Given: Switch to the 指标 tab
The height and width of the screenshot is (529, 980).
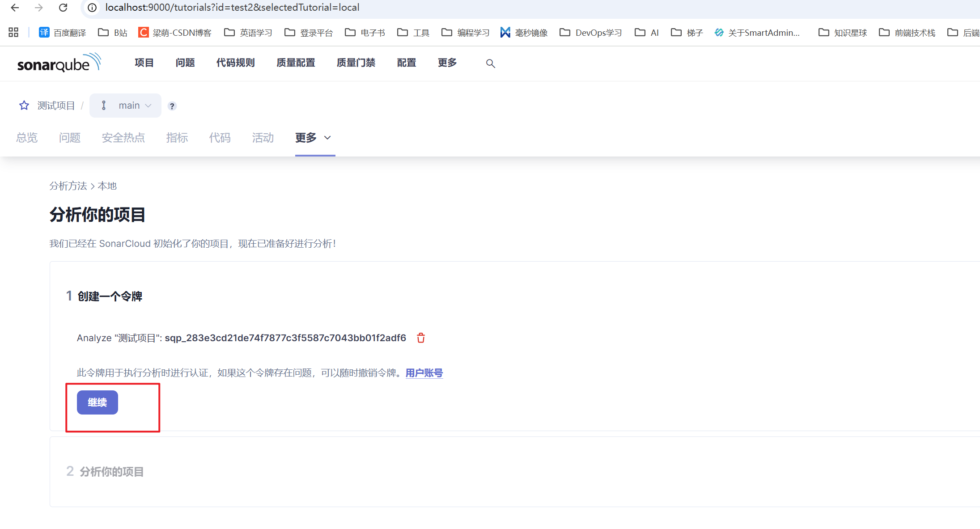Looking at the screenshot, I should click(x=177, y=138).
